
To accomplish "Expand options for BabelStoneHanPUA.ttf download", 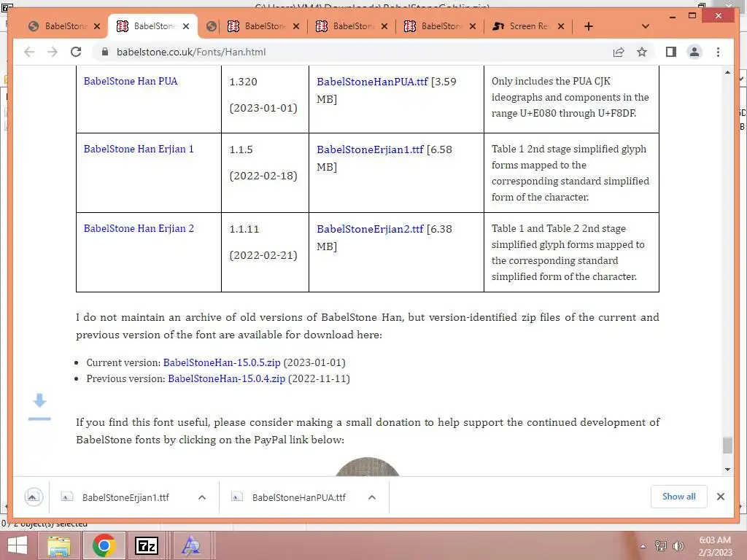I will pos(372,497).
